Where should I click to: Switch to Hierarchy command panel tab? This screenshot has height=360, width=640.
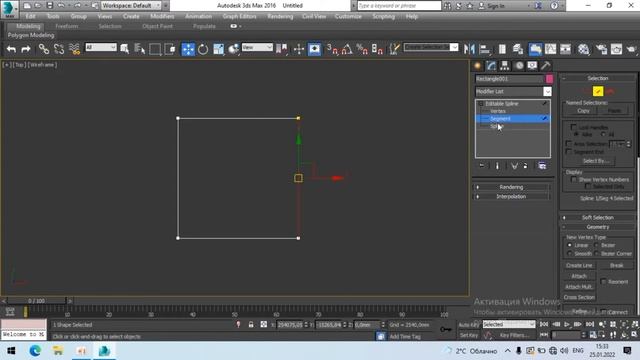(505, 66)
